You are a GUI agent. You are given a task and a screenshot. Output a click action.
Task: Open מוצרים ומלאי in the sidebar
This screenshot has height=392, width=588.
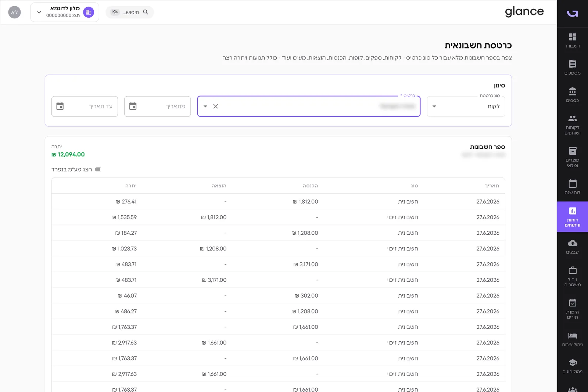click(572, 157)
